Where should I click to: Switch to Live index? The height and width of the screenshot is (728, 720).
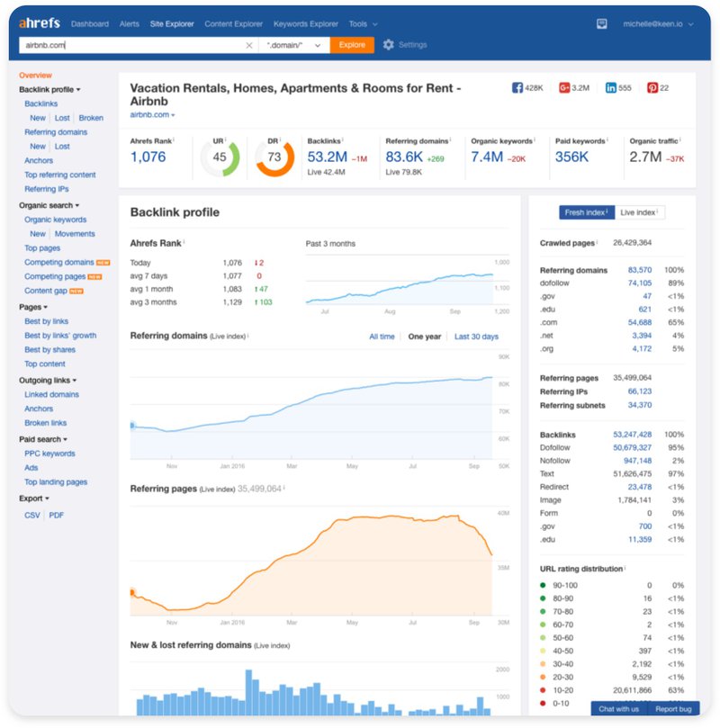pos(639,212)
